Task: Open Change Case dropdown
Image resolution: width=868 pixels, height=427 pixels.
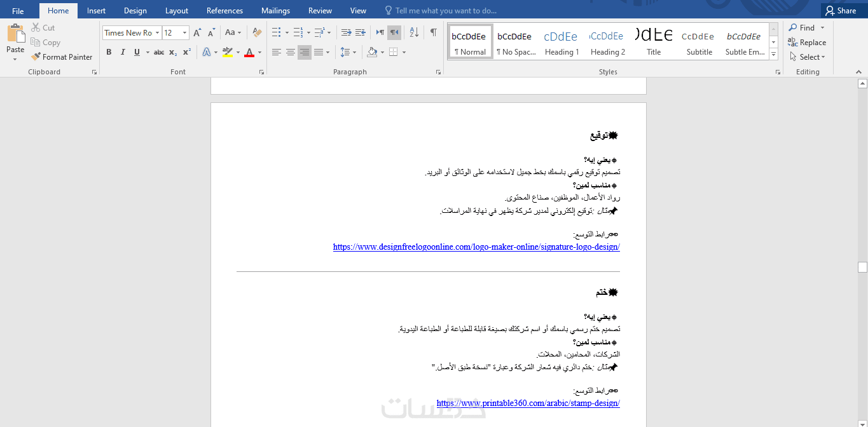Action: pos(233,32)
